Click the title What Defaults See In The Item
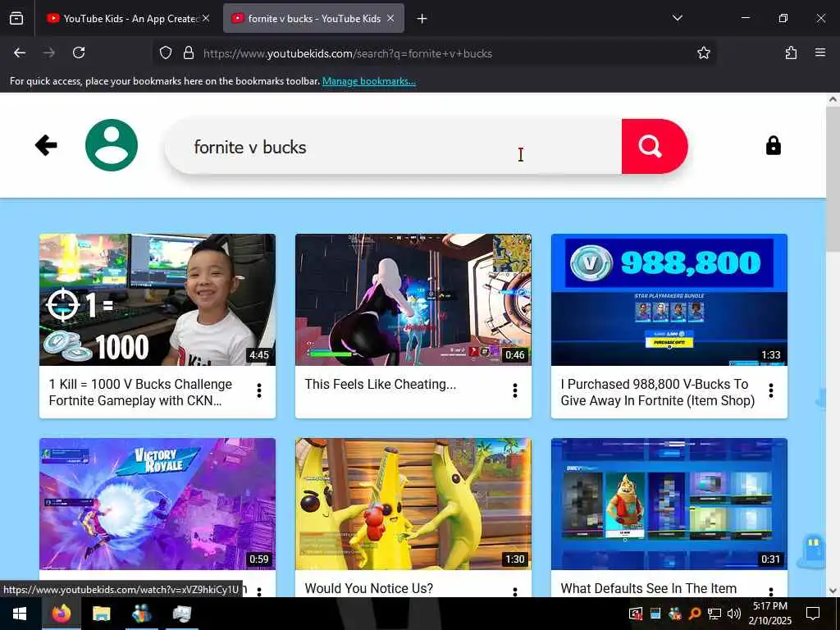Image resolution: width=840 pixels, height=630 pixels. point(648,588)
